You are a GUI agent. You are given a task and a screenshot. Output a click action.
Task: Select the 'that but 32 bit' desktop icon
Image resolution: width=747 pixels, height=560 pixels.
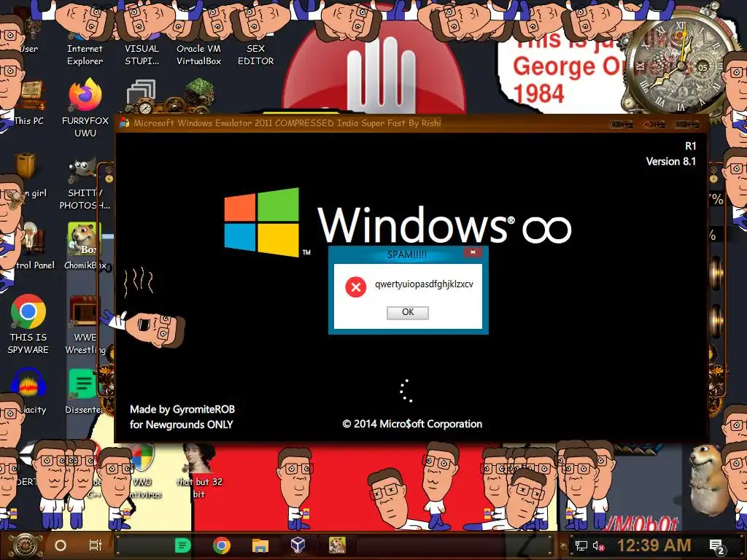point(199,472)
